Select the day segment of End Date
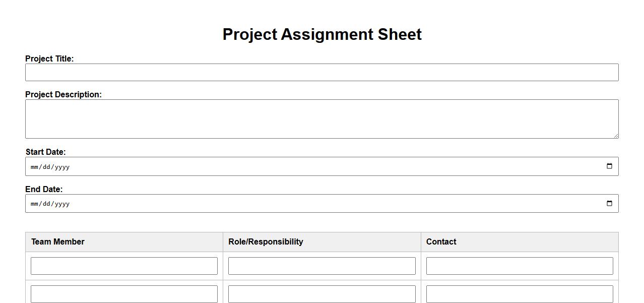644x303 pixels. pyautogui.click(x=46, y=204)
